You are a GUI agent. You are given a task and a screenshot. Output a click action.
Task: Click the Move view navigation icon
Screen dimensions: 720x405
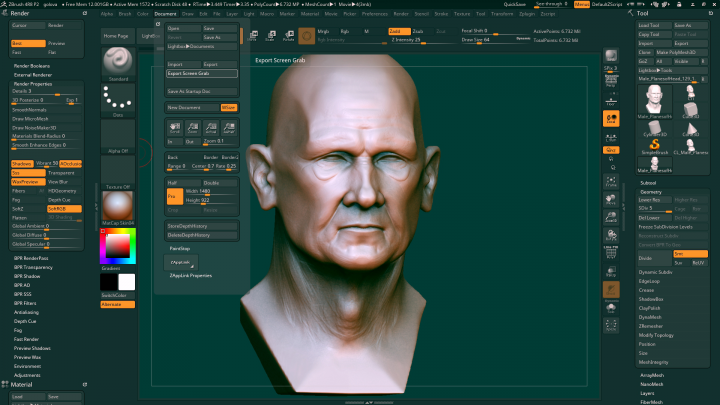pos(611,199)
